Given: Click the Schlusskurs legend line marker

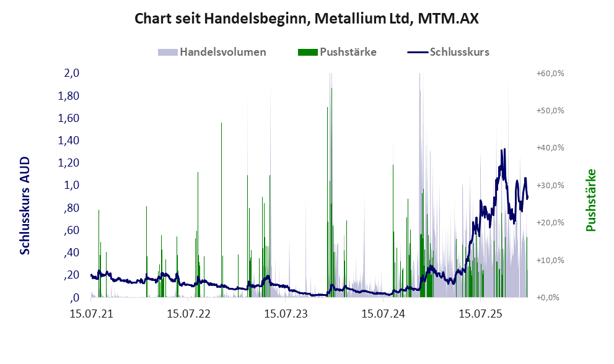Looking at the screenshot, I should (x=418, y=52).
